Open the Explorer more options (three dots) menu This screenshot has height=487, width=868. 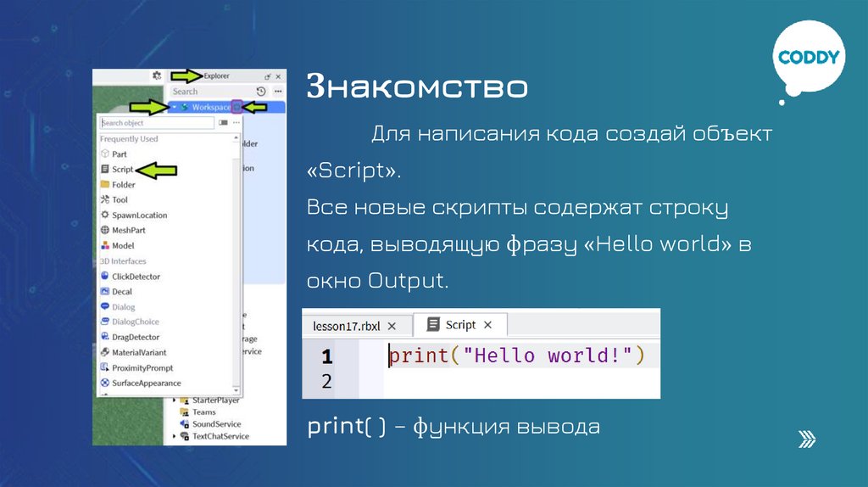point(278,92)
